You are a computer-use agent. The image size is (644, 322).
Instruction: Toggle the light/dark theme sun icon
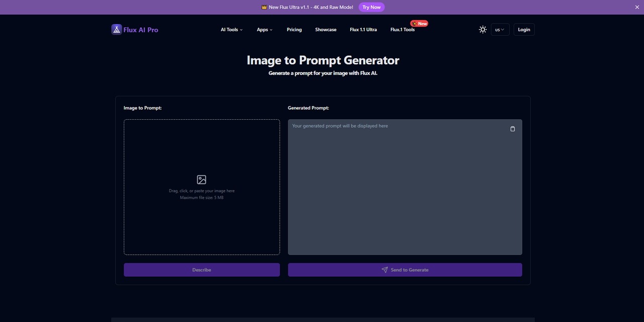(482, 30)
